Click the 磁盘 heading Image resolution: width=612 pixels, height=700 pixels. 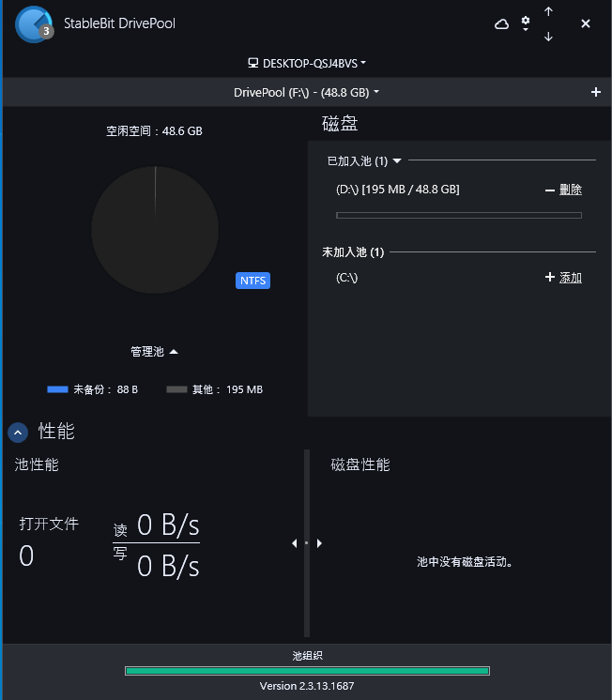click(340, 124)
